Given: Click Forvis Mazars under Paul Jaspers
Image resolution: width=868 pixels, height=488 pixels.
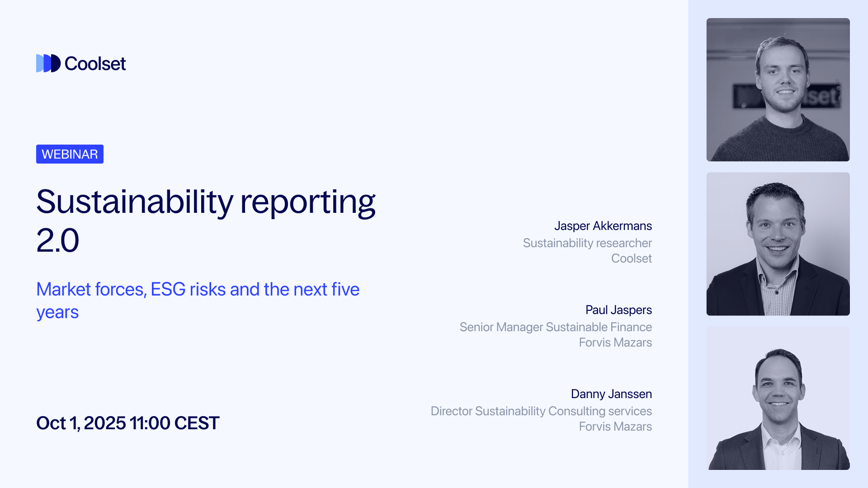Looking at the screenshot, I should (615, 343).
